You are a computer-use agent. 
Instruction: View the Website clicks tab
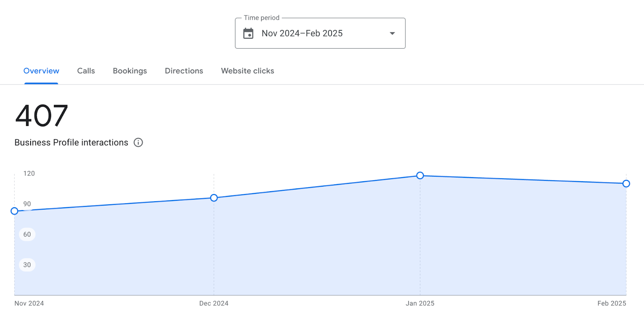pos(248,71)
